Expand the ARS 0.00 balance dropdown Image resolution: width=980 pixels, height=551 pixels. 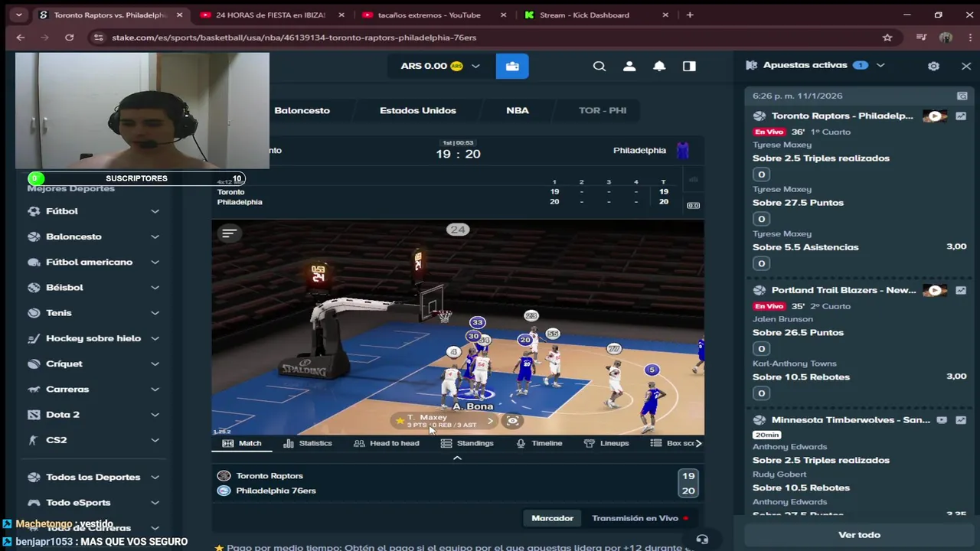pos(475,66)
